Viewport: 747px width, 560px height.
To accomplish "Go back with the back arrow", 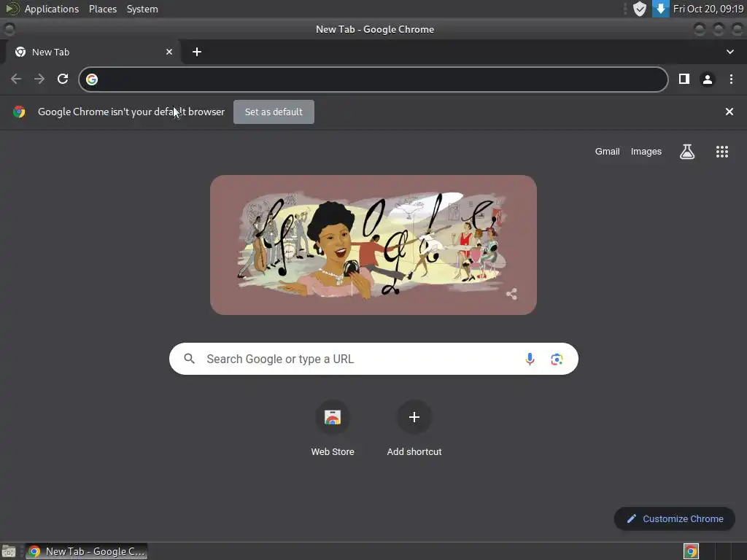I will [16, 79].
